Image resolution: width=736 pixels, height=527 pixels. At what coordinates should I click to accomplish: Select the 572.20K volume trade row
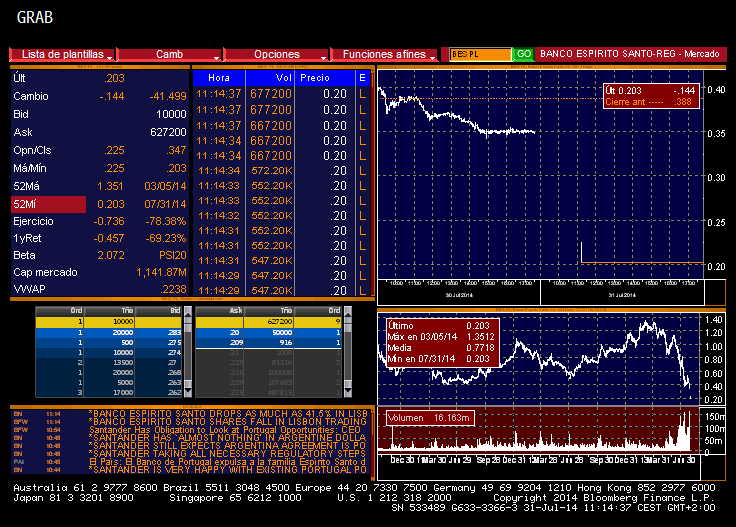pyautogui.click(x=282, y=171)
